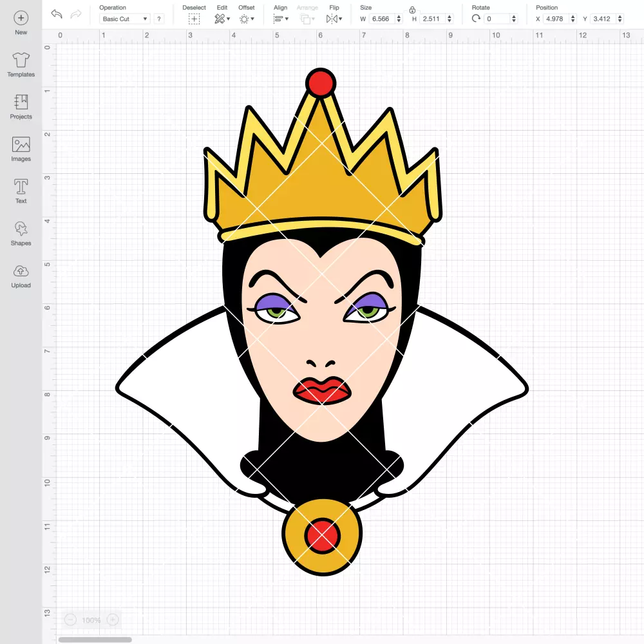Click the New project plus icon
644x644 pixels.
point(21,18)
